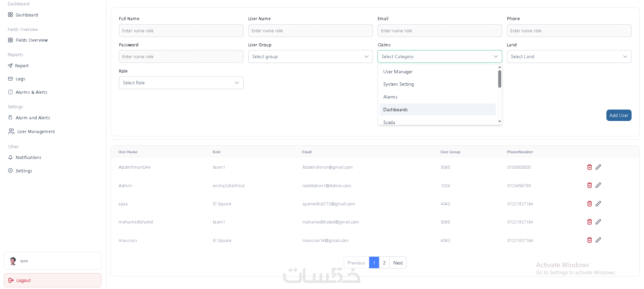This screenshot has width=644, height=289.
Task: Edit the ayaa user row
Action: click(x=598, y=204)
